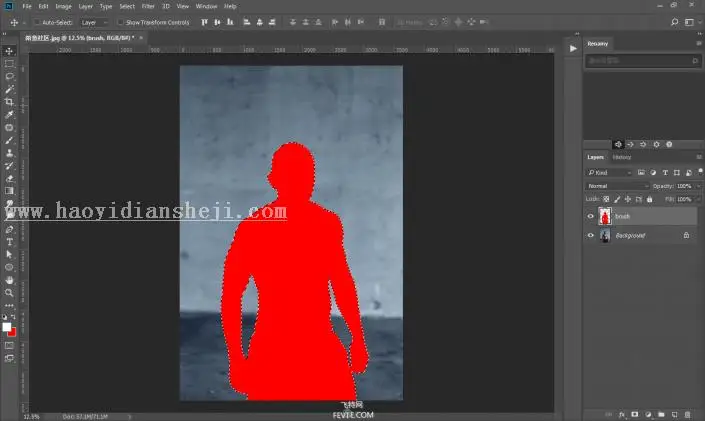Open the Fill slider dropdown arrow
Image resolution: width=705 pixels, height=421 pixels.
click(698, 199)
